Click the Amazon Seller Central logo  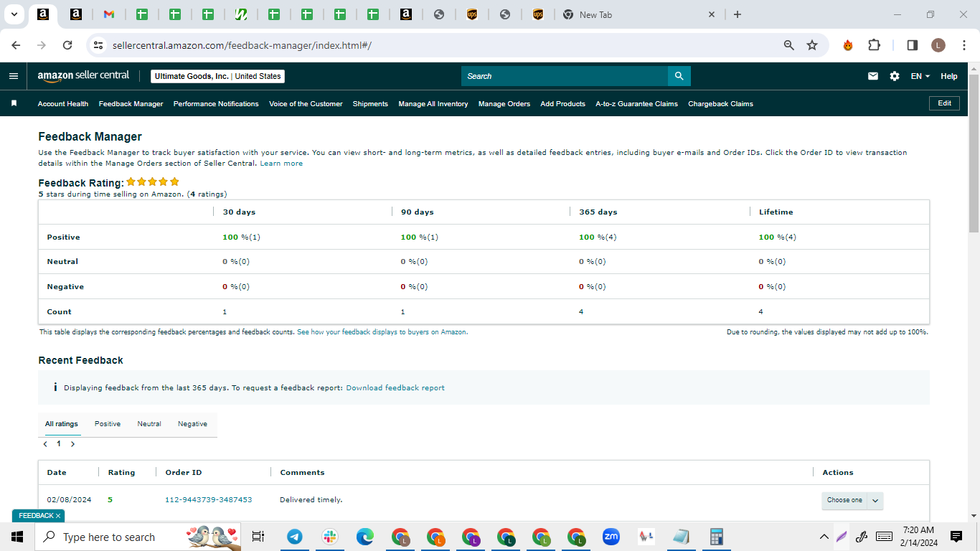[83, 75]
